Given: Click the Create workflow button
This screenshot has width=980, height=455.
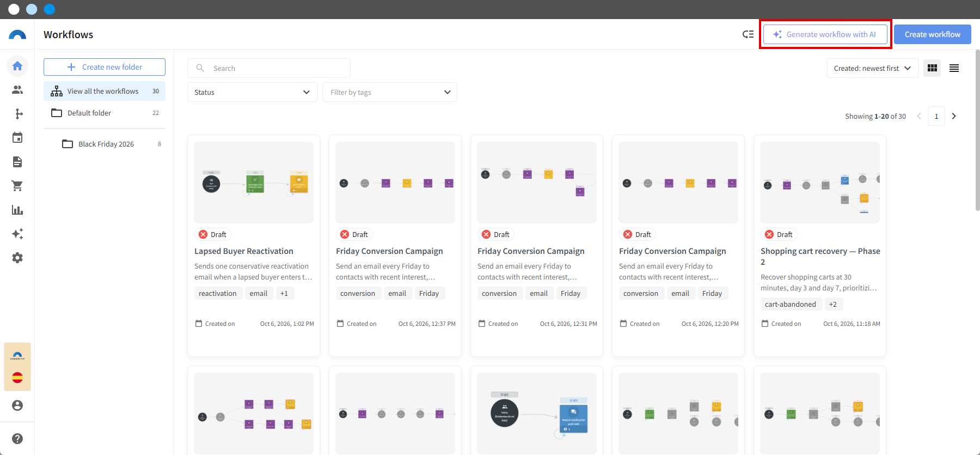Looking at the screenshot, I should click(933, 34).
